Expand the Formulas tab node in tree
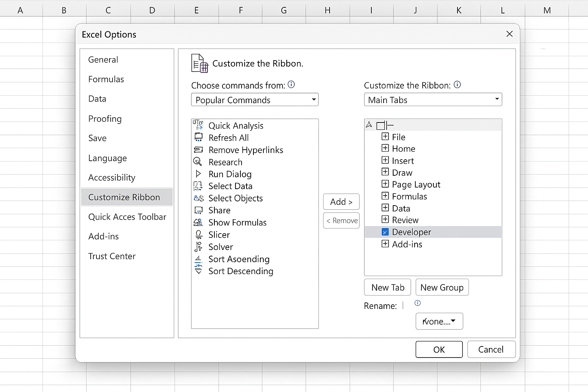The height and width of the screenshot is (392, 588). pos(385,196)
